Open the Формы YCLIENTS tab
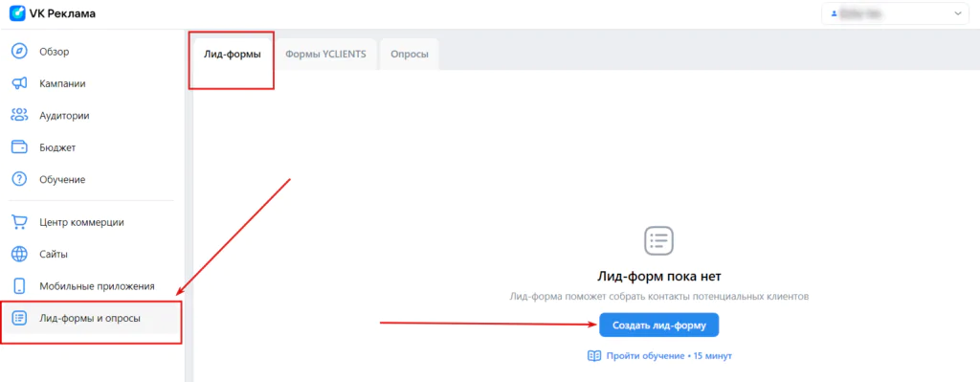This screenshot has height=382, width=980. pyautogui.click(x=325, y=55)
